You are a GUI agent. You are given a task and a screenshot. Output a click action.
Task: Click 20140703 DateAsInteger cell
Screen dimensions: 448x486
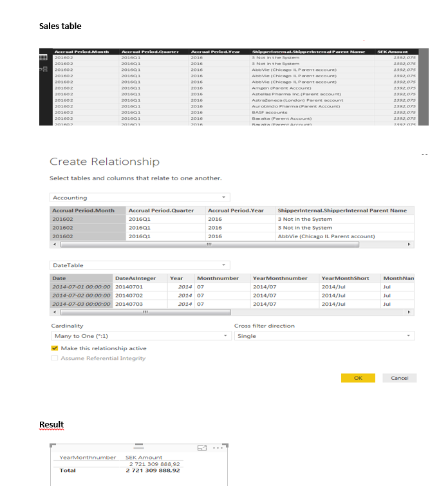[140, 304]
